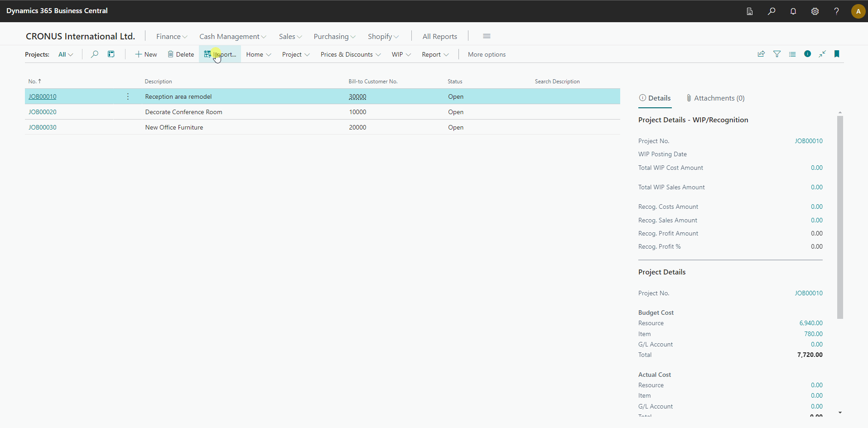Create a New project
Viewport: 868px width, 428px height.
(x=146, y=54)
